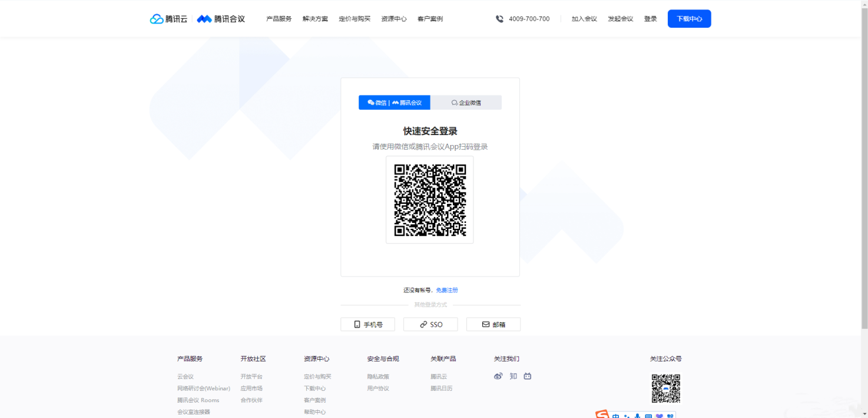Click the 关联产品 footer heading
This screenshot has height=418, width=868.
click(443, 358)
